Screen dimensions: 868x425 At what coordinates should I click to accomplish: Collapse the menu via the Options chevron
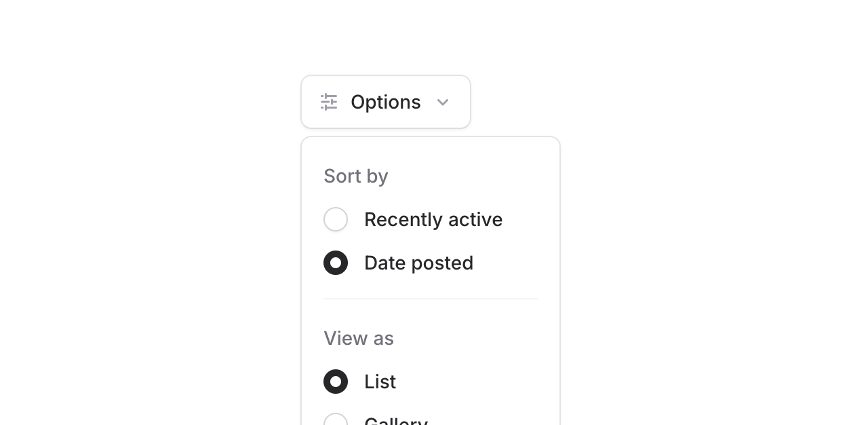tap(443, 102)
